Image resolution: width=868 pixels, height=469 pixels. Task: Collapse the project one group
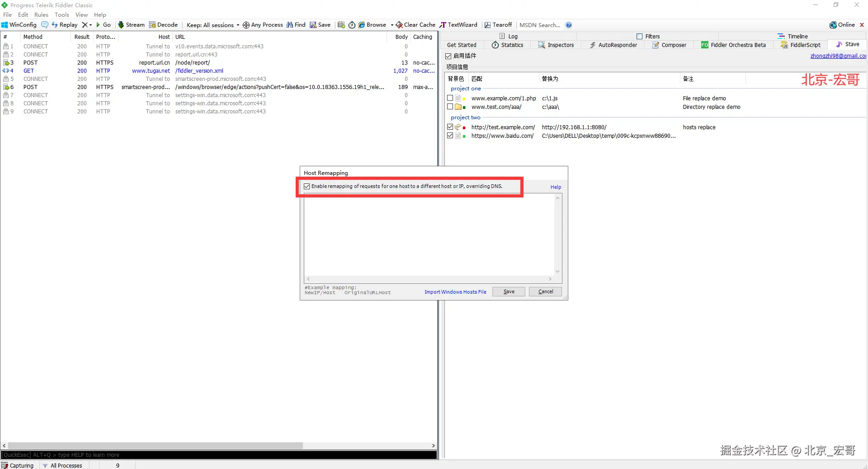(x=466, y=89)
